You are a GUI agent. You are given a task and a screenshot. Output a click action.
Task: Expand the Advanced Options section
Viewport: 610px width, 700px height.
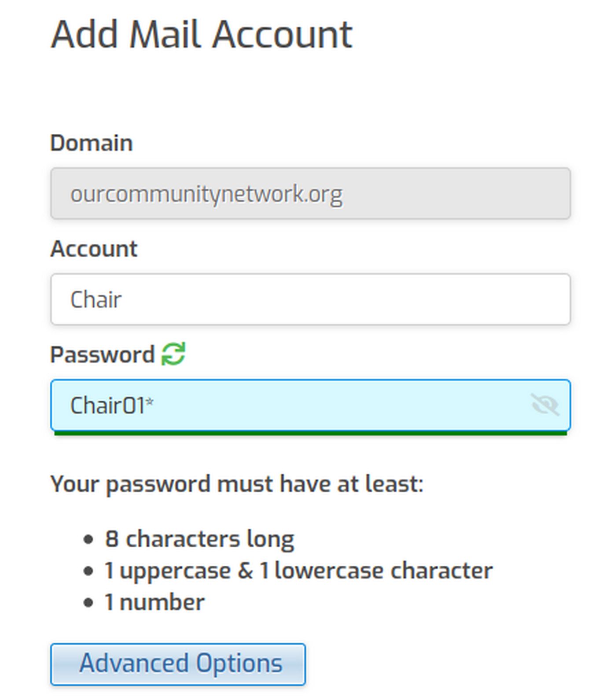[x=178, y=664]
